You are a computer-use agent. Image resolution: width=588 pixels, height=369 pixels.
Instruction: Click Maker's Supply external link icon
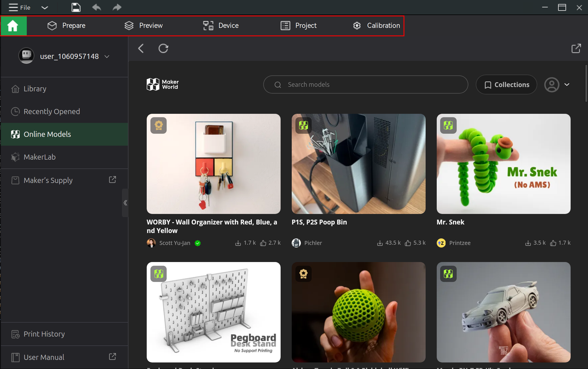pyautogui.click(x=113, y=180)
